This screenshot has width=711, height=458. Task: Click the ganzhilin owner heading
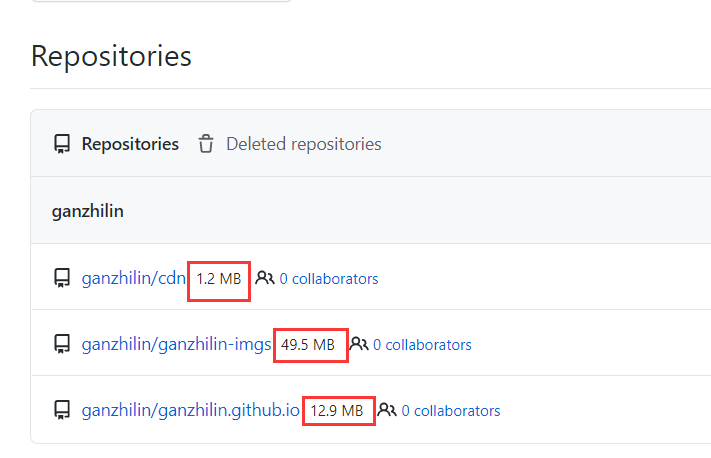(x=88, y=211)
